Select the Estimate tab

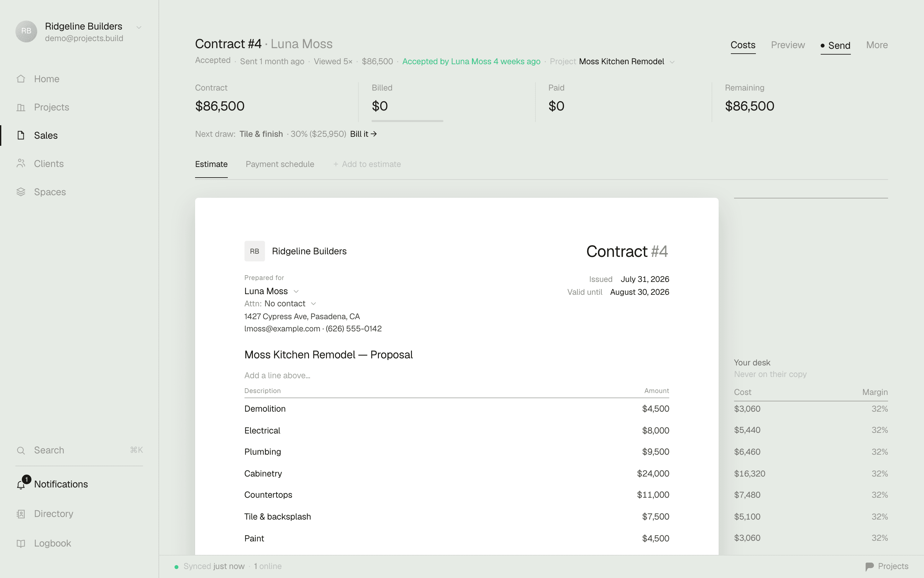pos(211,164)
